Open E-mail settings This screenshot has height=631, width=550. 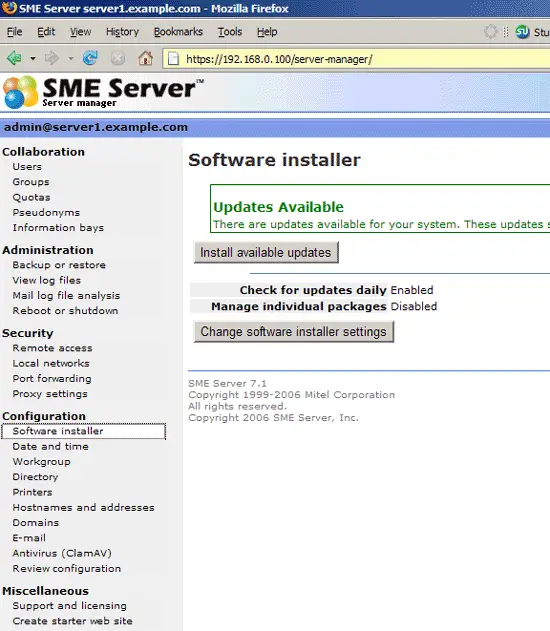pyautogui.click(x=29, y=538)
